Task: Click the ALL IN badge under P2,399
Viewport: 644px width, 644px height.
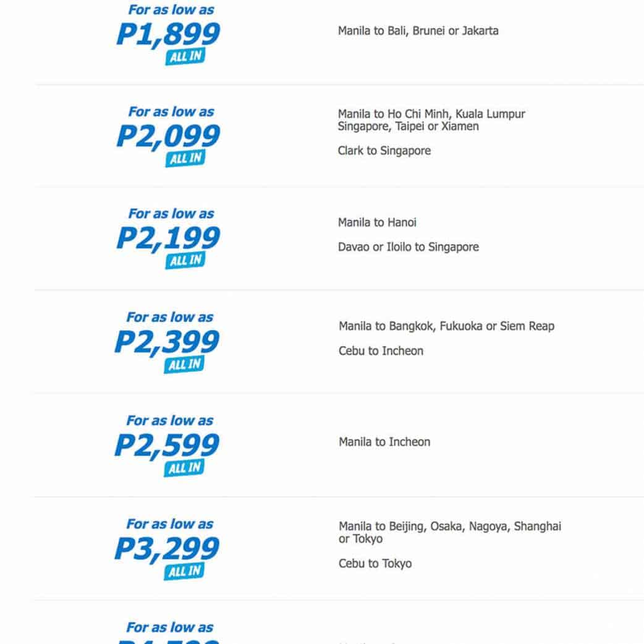Action: pos(184,365)
